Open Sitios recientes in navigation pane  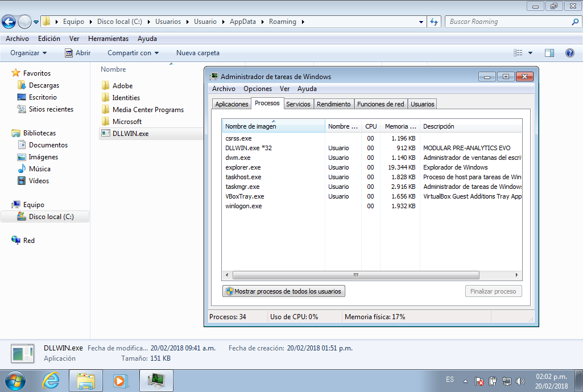point(46,109)
